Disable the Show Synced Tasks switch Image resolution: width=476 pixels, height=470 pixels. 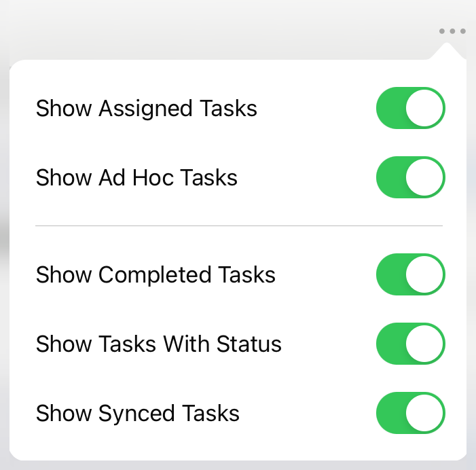click(x=410, y=413)
